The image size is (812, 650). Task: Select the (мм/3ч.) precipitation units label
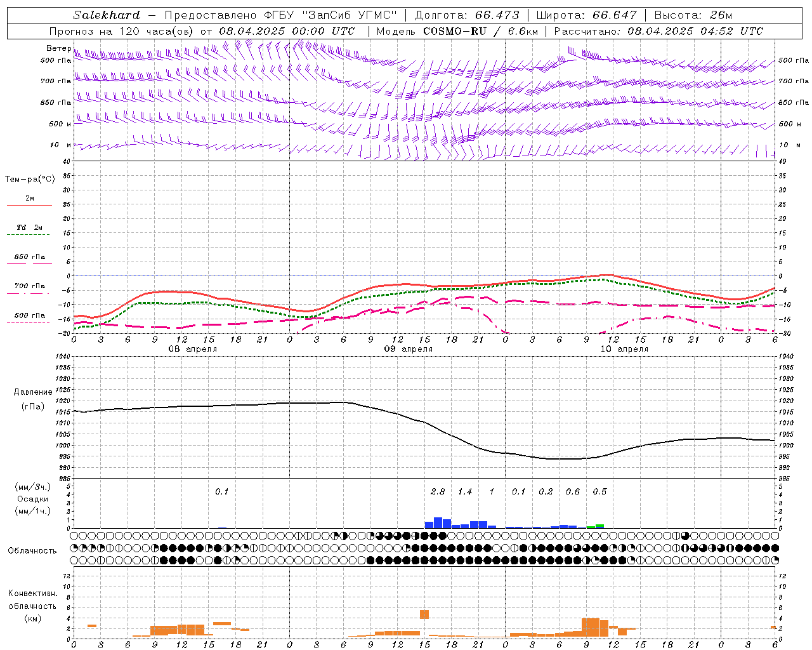[32, 487]
